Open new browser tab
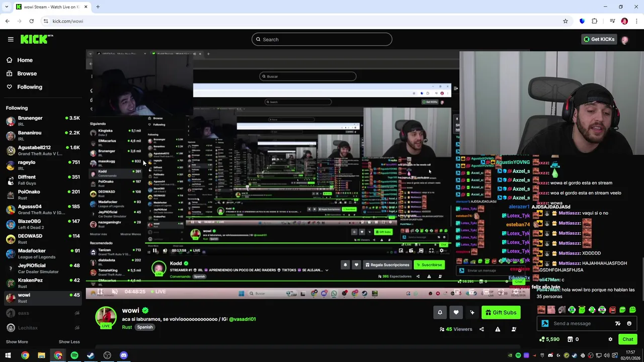 [x=98, y=7]
